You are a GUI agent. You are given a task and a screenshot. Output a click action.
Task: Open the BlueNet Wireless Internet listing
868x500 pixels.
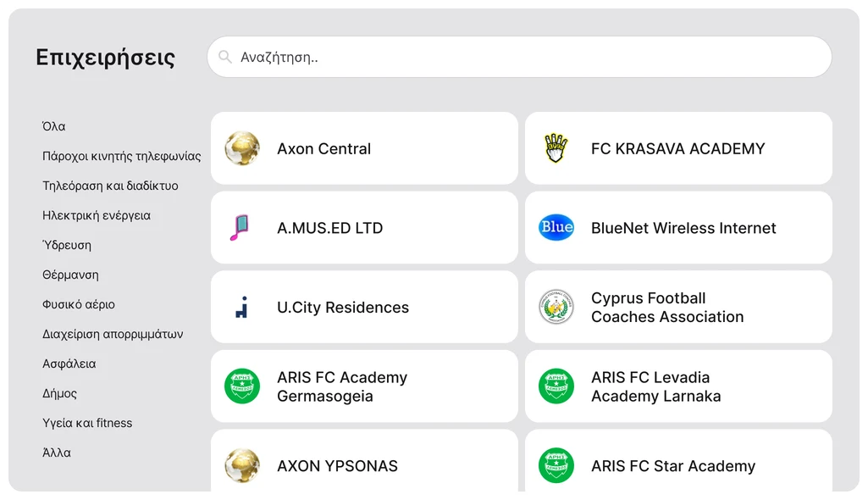pos(683,228)
